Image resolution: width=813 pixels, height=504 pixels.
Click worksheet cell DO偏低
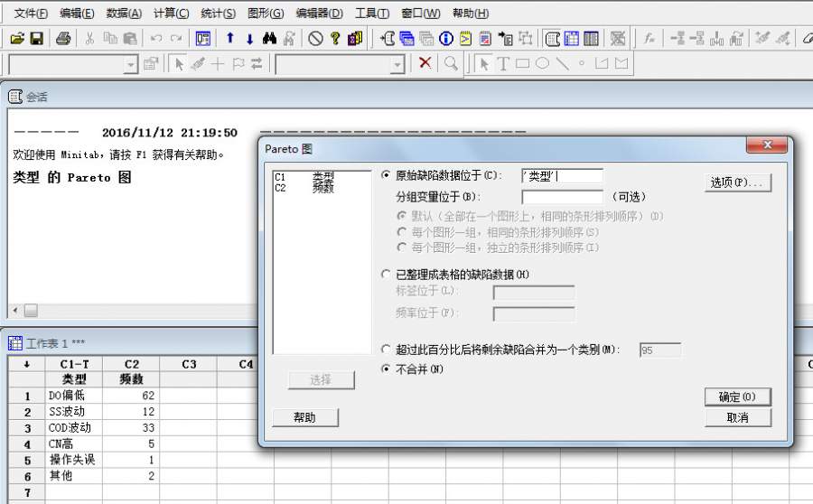[74, 396]
